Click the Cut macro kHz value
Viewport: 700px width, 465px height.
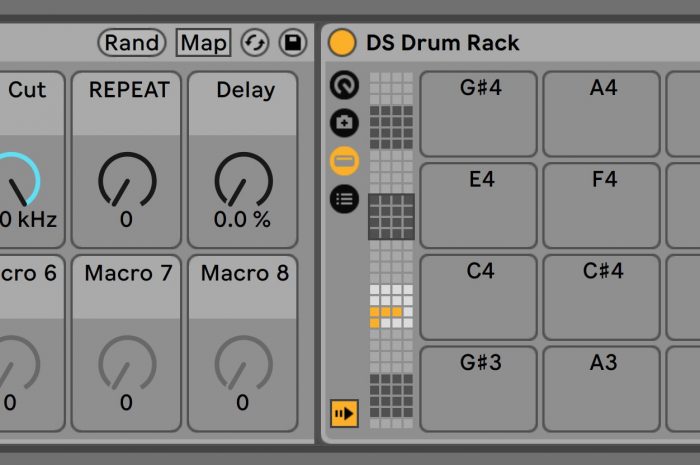(29, 220)
